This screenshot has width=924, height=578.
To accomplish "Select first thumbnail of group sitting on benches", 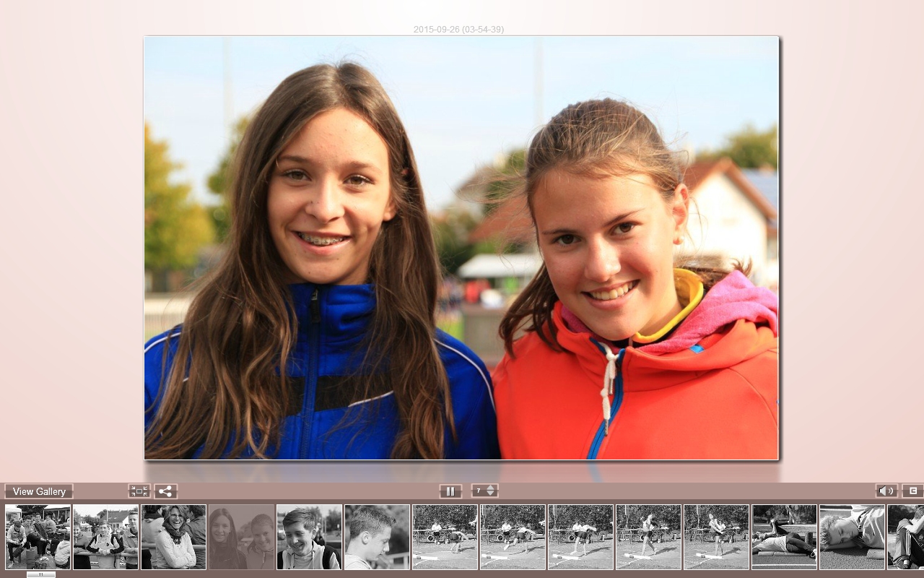I will point(38,537).
